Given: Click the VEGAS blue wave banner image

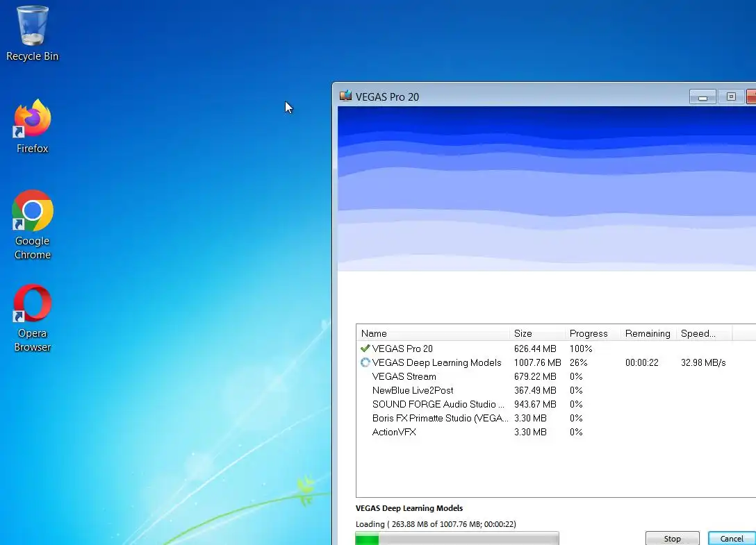Looking at the screenshot, I should [x=547, y=188].
